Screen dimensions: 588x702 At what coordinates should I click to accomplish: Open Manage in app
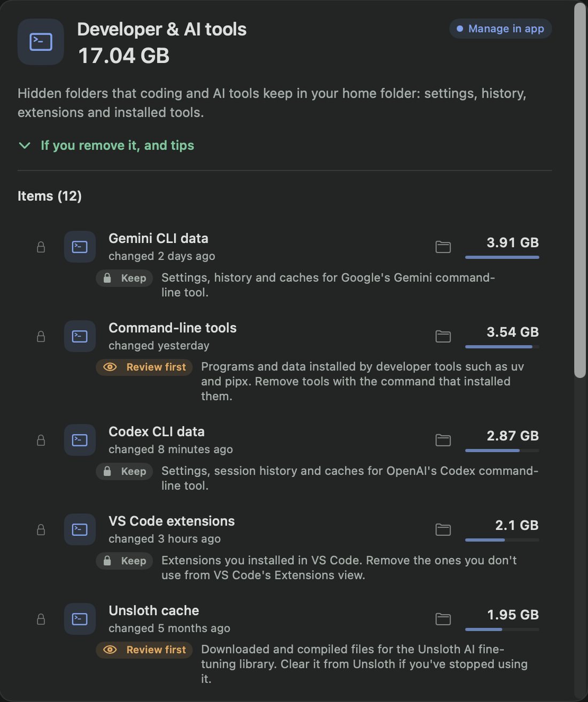pos(500,28)
